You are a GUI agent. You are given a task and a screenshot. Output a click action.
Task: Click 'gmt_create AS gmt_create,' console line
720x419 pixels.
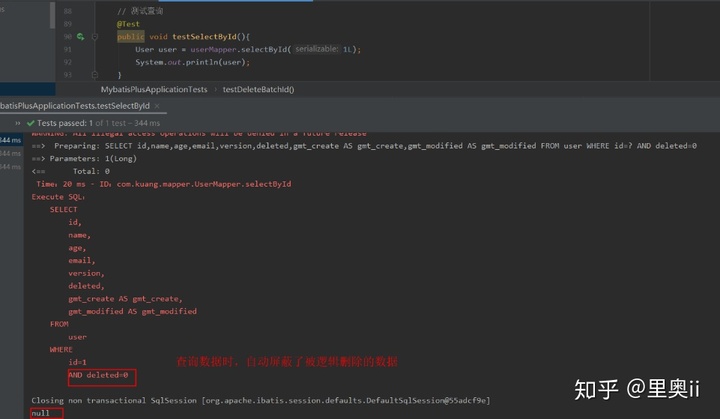[125, 299]
